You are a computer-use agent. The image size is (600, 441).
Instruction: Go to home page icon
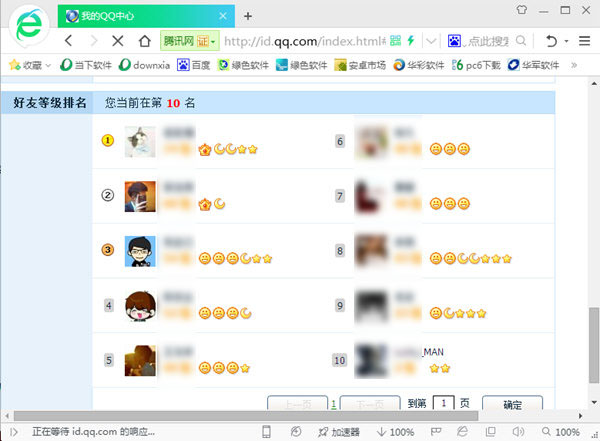[144, 41]
